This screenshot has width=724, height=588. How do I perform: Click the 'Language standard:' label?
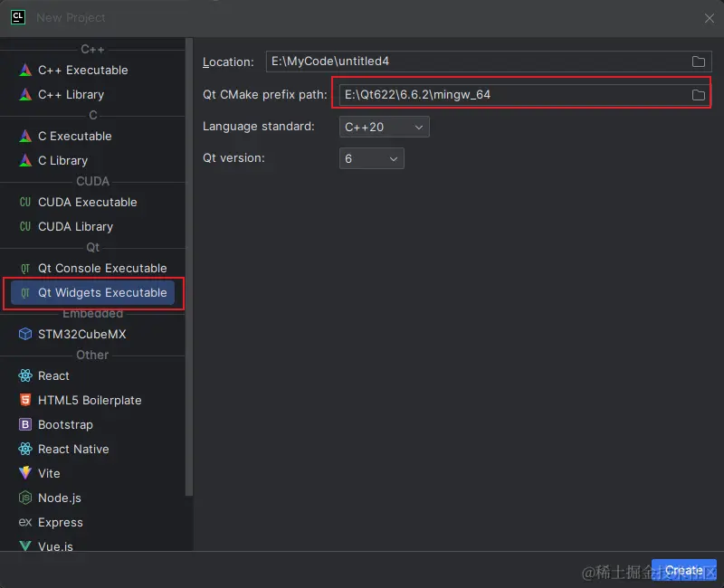coord(259,127)
